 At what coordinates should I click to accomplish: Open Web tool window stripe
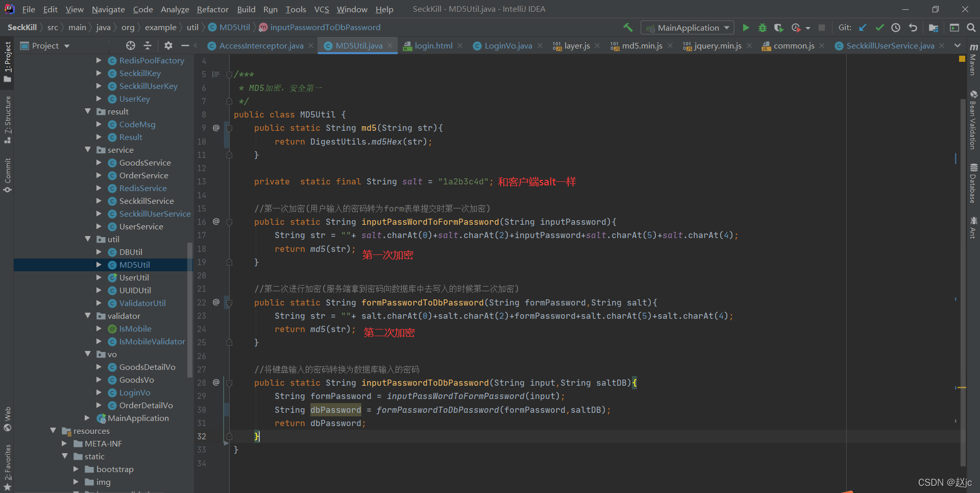[x=8, y=418]
